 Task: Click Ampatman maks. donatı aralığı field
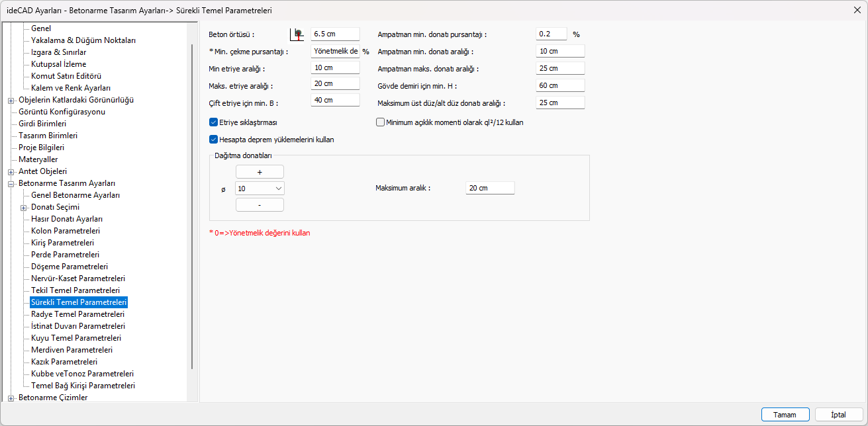point(561,68)
